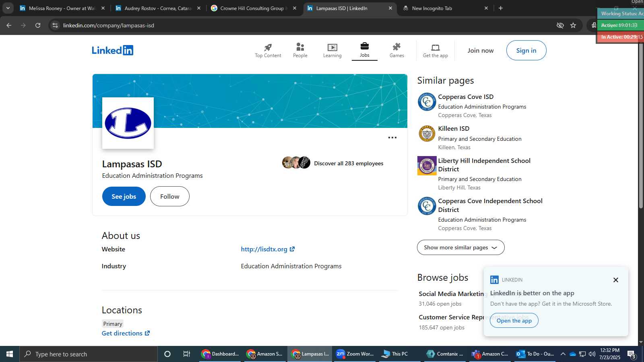Image resolution: width=644 pixels, height=362 pixels.
Task: Click Liberty Hill Independent School District logo
Action: click(x=427, y=166)
